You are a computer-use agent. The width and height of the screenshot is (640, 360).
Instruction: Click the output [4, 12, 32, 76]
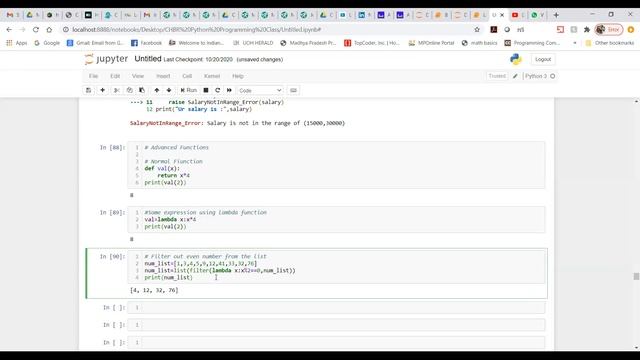pyautogui.click(x=154, y=290)
